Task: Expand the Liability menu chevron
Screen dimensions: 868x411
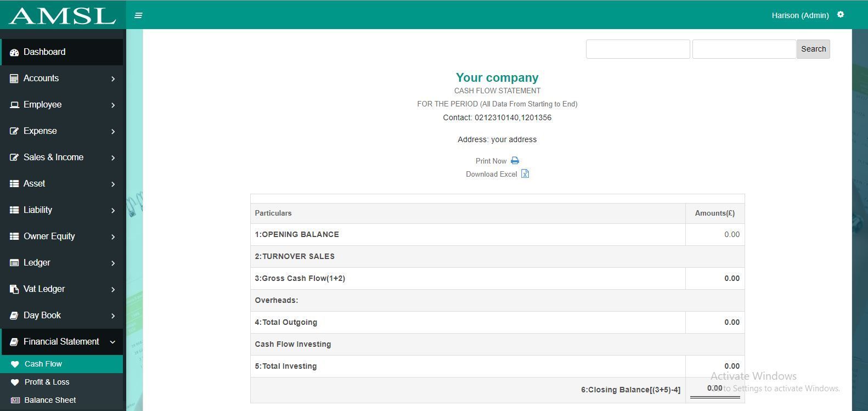Action: coord(113,211)
